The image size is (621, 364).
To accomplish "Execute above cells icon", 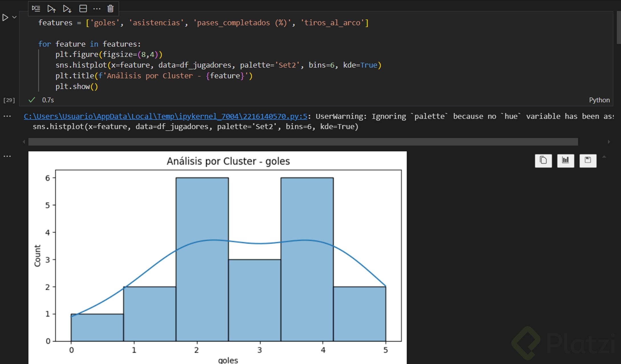I will 51,9.
